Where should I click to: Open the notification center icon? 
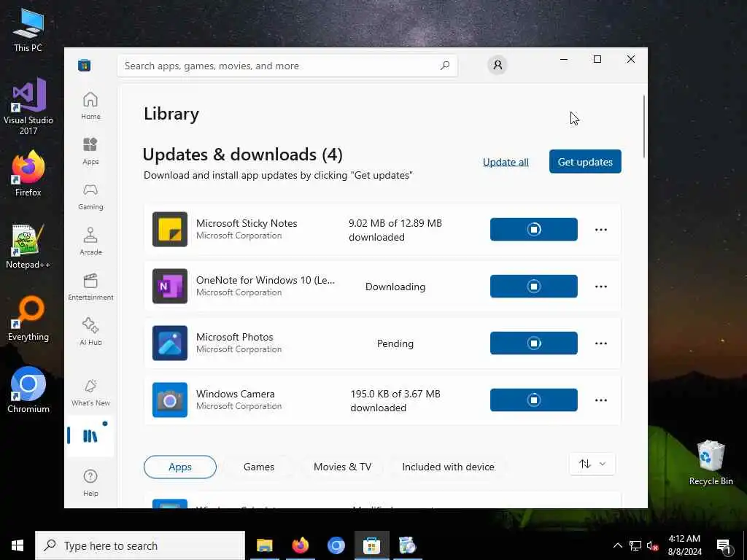pyautogui.click(x=724, y=546)
